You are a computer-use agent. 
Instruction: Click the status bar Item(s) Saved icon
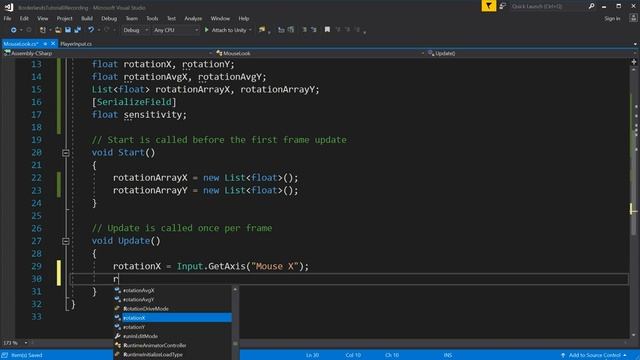point(5,355)
